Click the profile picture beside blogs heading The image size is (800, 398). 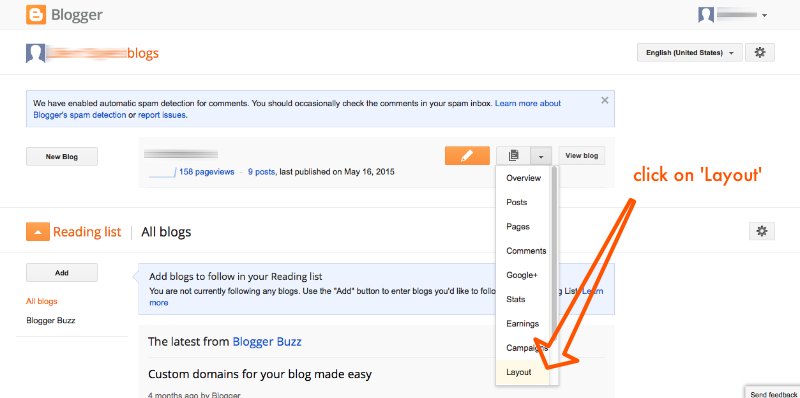coord(36,53)
